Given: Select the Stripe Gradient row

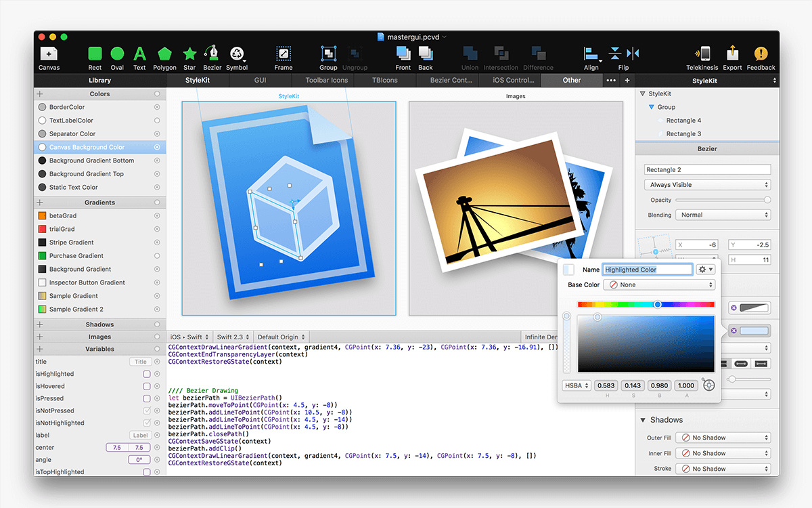Looking at the screenshot, I should tap(100, 242).
